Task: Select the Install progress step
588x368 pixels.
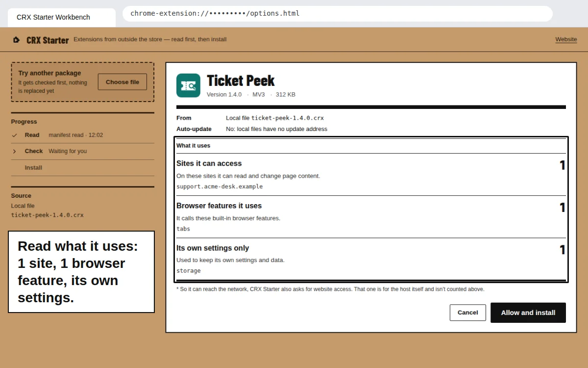Action: coord(33,168)
